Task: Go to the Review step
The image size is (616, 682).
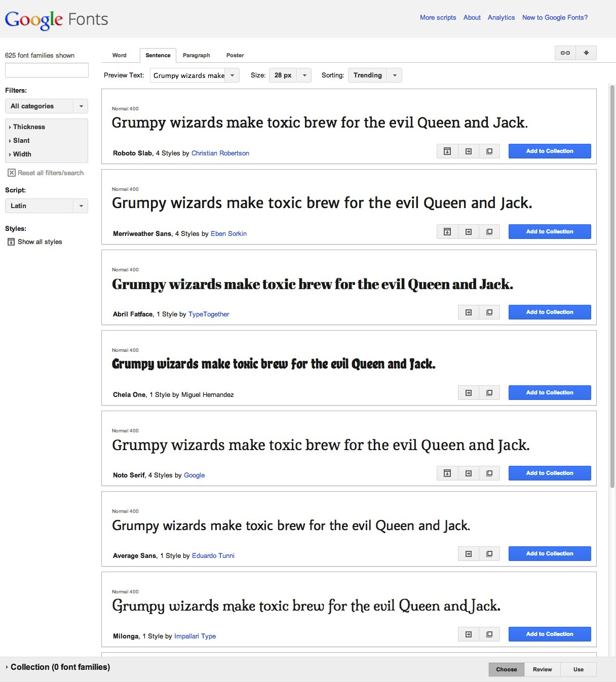Action: tap(543, 669)
